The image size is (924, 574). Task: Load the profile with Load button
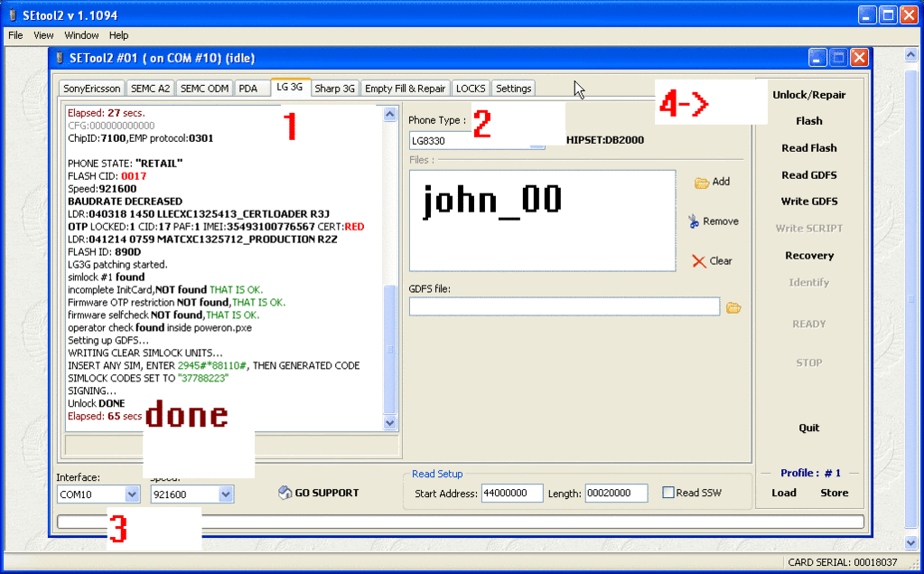pos(784,493)
